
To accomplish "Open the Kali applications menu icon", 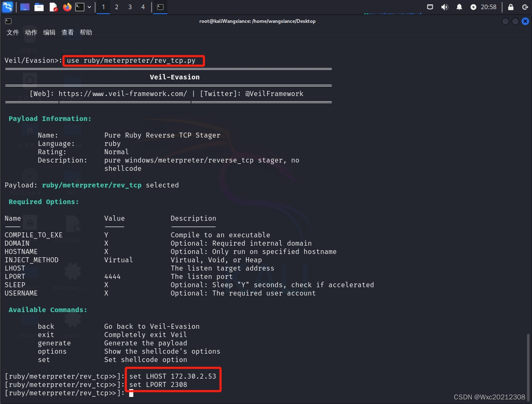I will click(x=7, y=7).
